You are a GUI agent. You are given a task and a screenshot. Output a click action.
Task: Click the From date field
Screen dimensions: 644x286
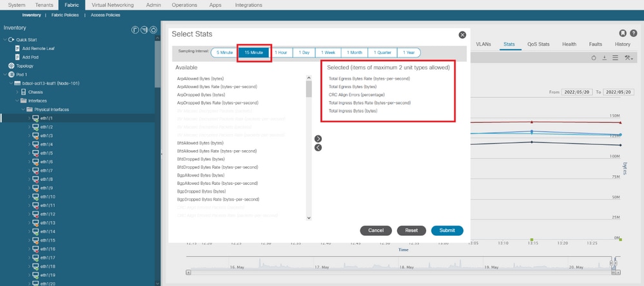[577, 92]
